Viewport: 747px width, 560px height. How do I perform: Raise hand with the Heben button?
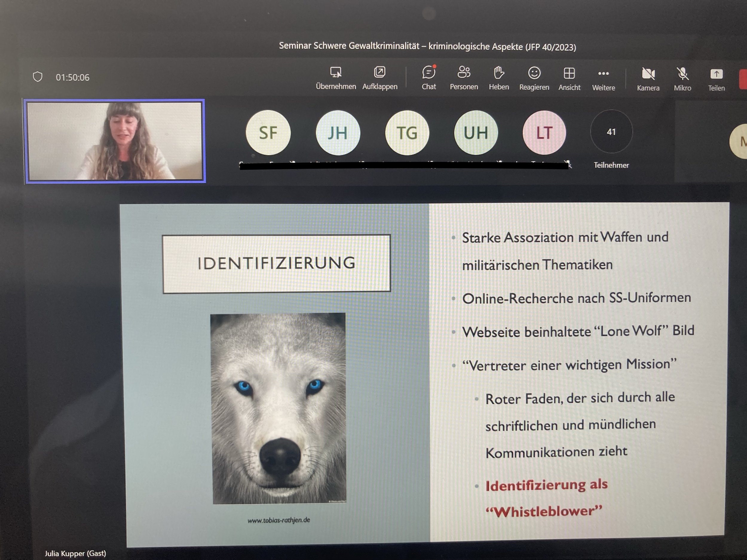point(499,78)
